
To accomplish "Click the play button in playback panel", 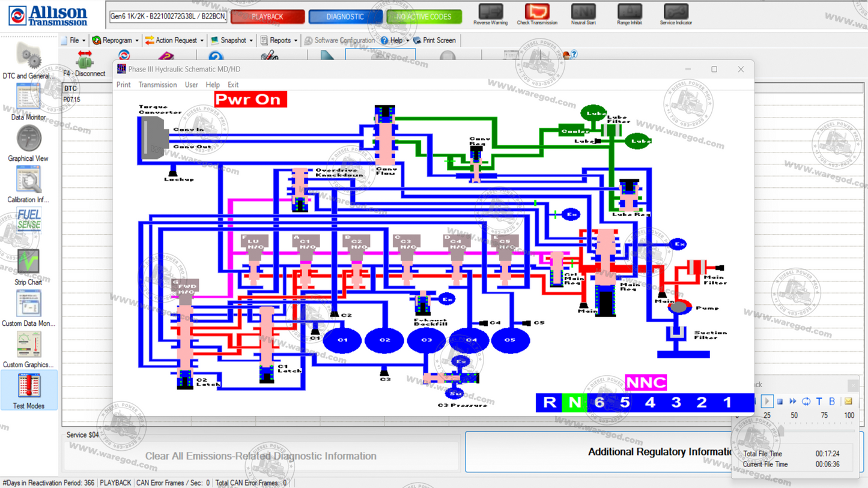I will [767, 401].
